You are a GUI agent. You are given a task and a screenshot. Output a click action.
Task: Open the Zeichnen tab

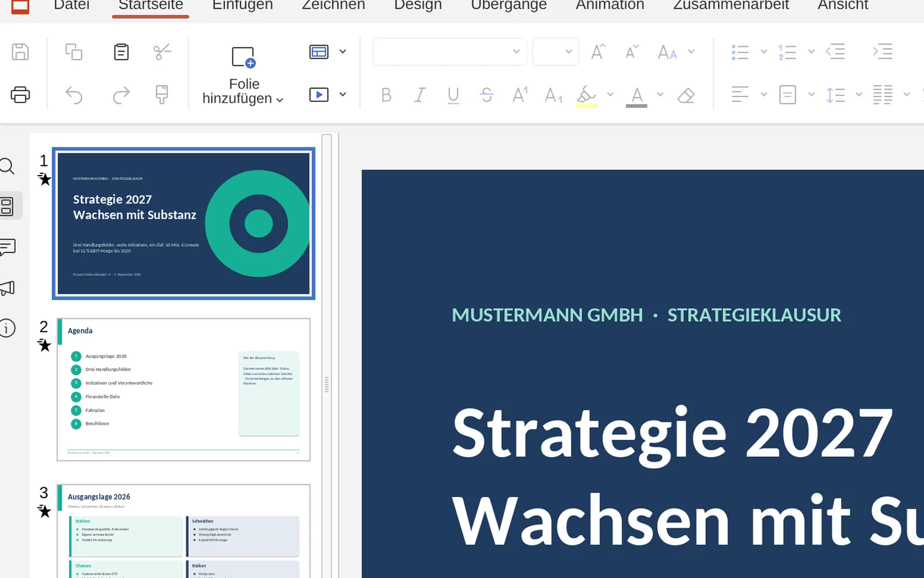click(333, 5)
